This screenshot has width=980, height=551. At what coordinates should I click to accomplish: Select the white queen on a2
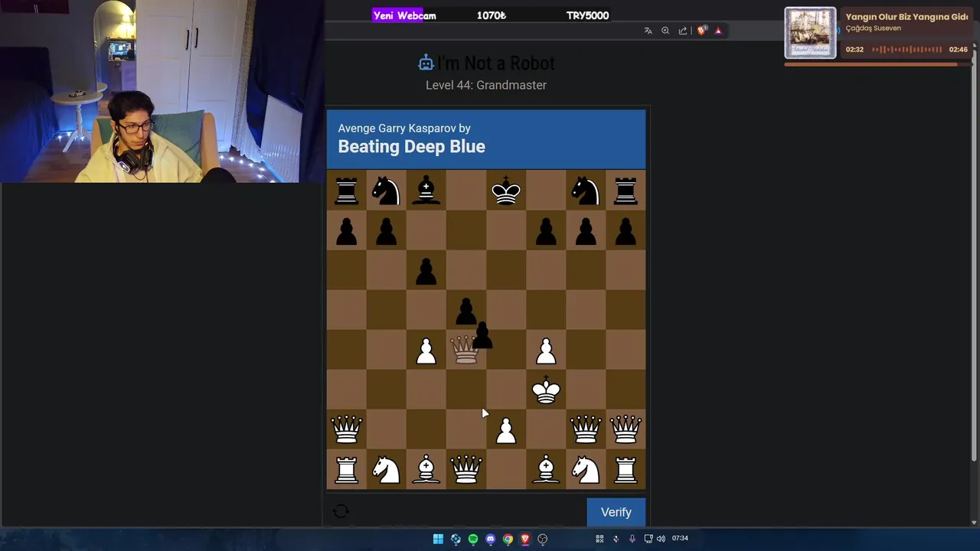346,430
